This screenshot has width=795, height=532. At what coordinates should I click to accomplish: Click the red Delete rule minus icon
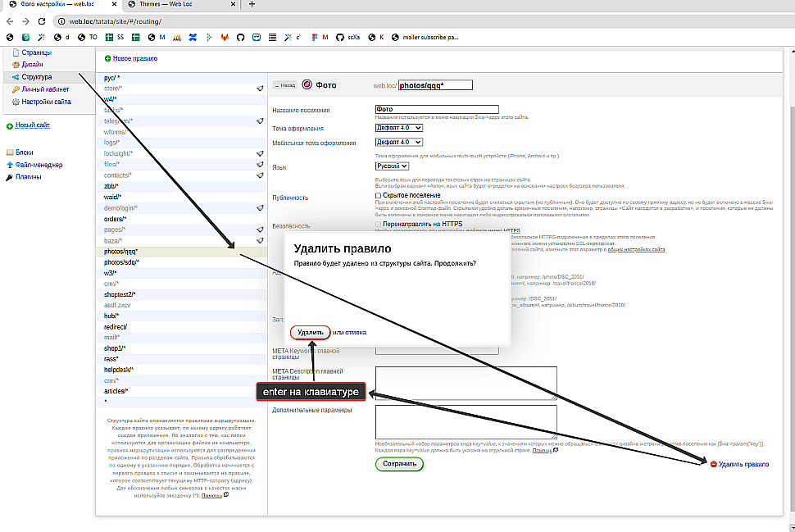(x=713, y=464)
